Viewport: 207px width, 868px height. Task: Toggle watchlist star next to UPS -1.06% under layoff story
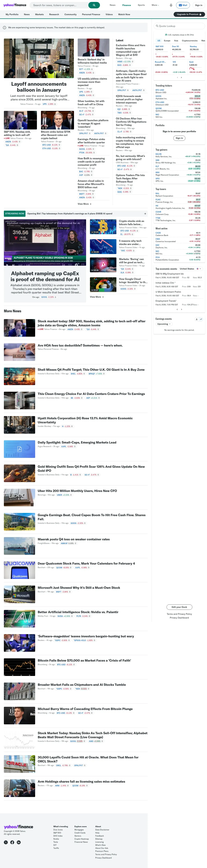coord(55,104)
